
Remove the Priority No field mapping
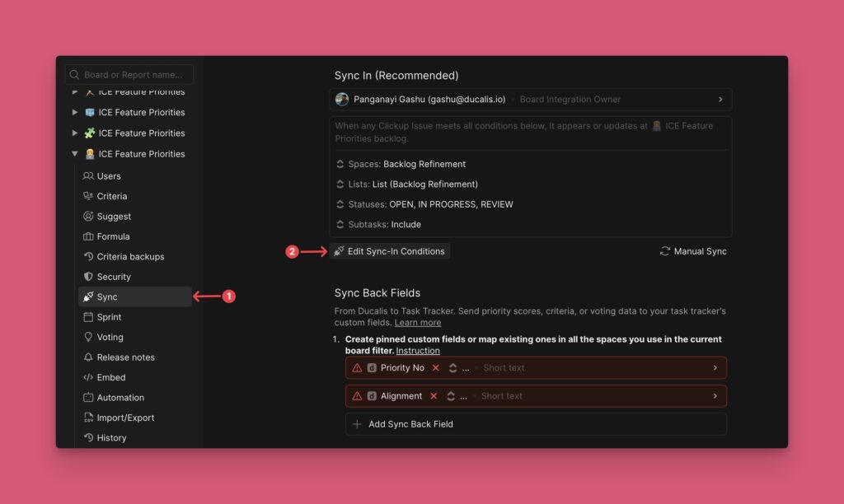tap(434, 368)
